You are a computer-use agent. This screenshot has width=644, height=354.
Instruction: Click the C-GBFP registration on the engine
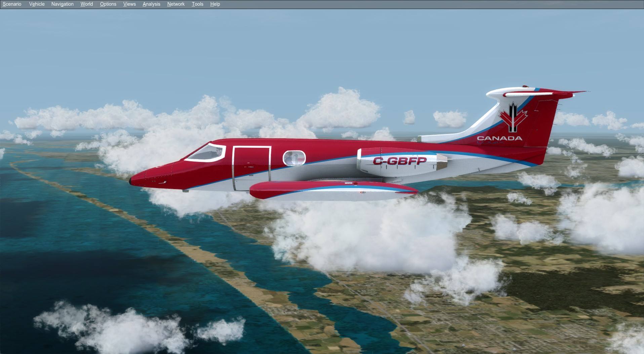pos(399,161)
